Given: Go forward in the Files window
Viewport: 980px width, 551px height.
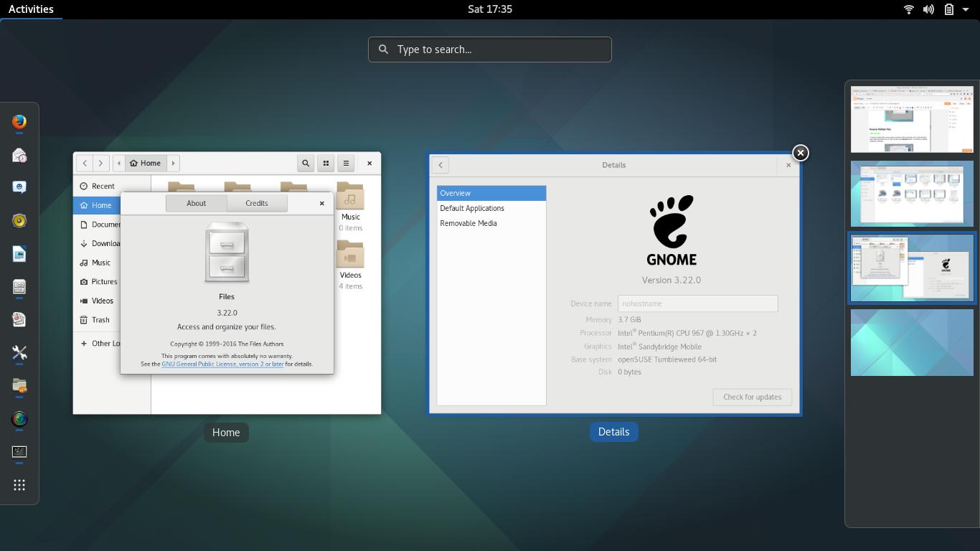Looking at the screenshot, I should coord(101,163).
